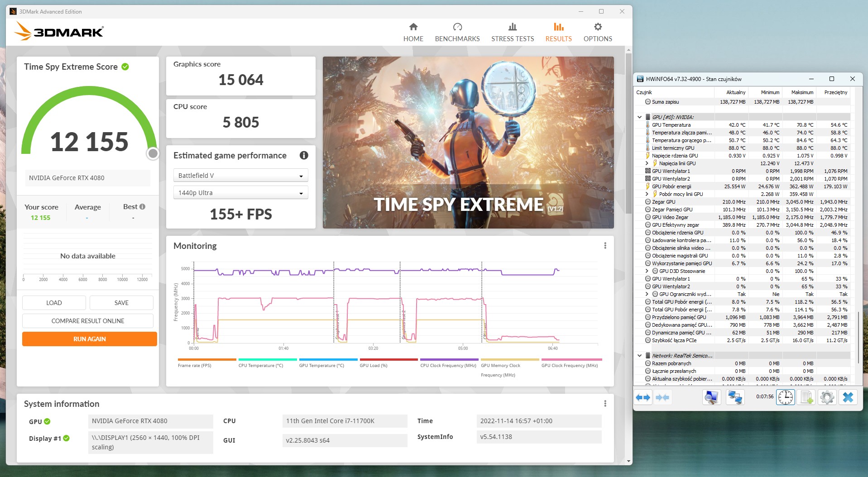Open HWiNFO64 settings with the gear icon
Viewport: 868px width, 477px height.
827,397
